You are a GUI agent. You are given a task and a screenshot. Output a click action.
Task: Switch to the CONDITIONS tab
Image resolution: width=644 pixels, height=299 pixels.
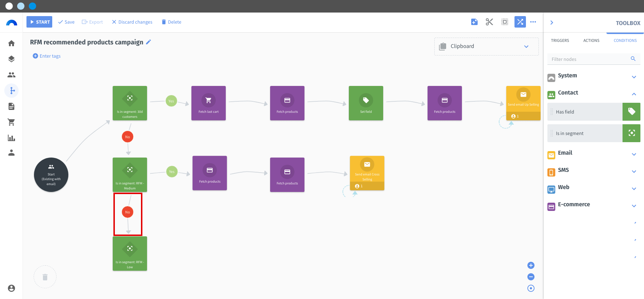[625, 40]
